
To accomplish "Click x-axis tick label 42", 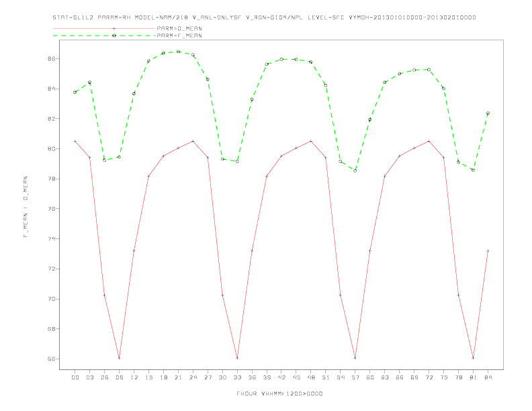I will point(281,377).
